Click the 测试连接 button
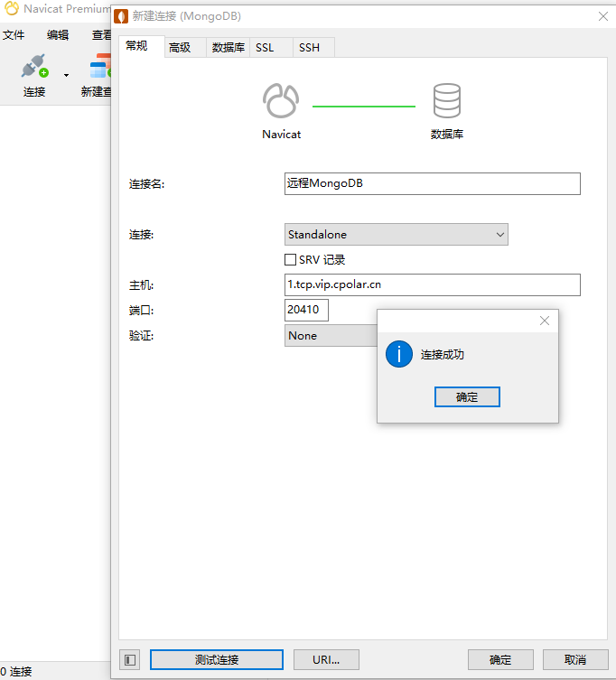Screen dimensions: 616x680 click(217, 660)
